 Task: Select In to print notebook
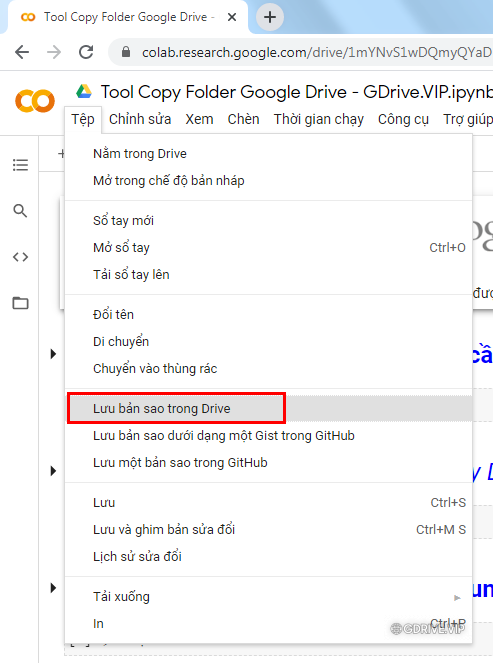click(268, 624)
